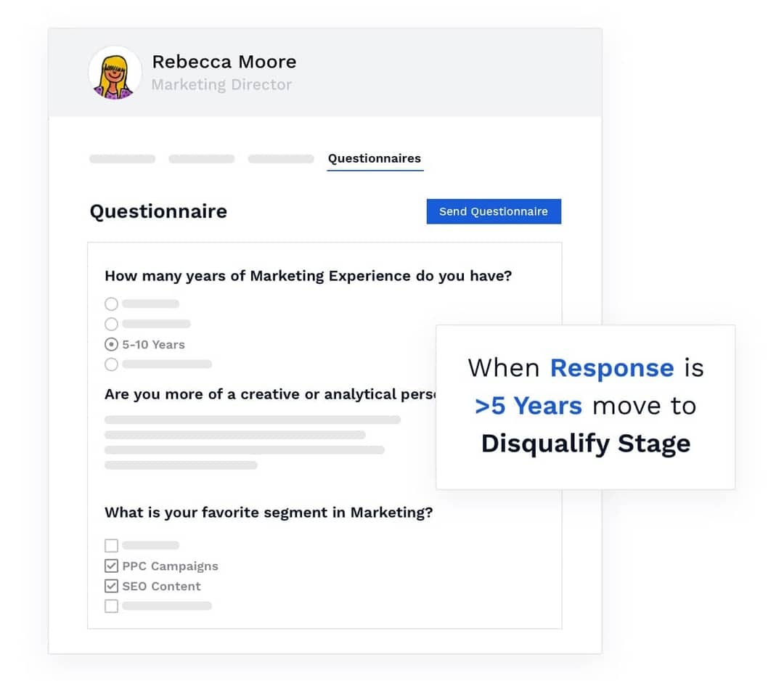Image resolution: width=784 pixels, height=681 pixels.
Task: Click the Marketing Director job title
Action: click(222, 84)
